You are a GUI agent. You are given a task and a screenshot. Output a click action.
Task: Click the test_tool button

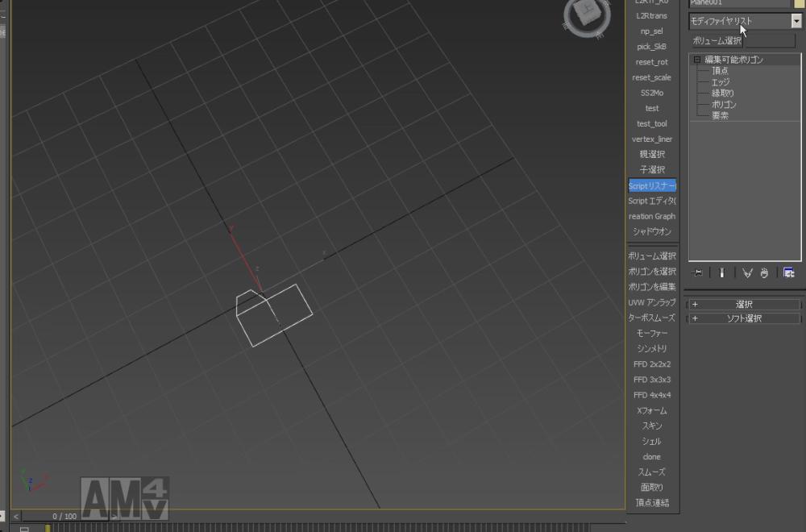click(x=652, y=124)
